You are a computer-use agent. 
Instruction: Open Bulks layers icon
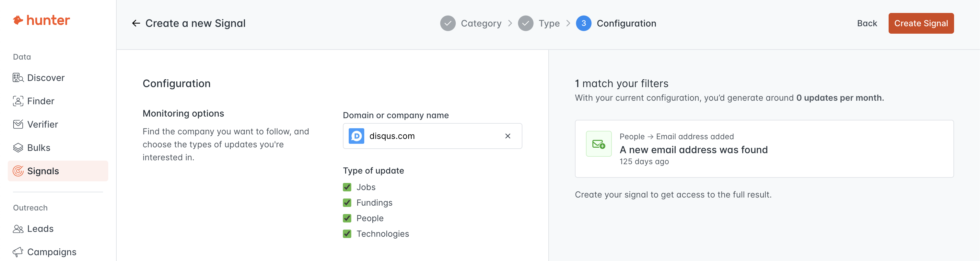coord(18,148)
